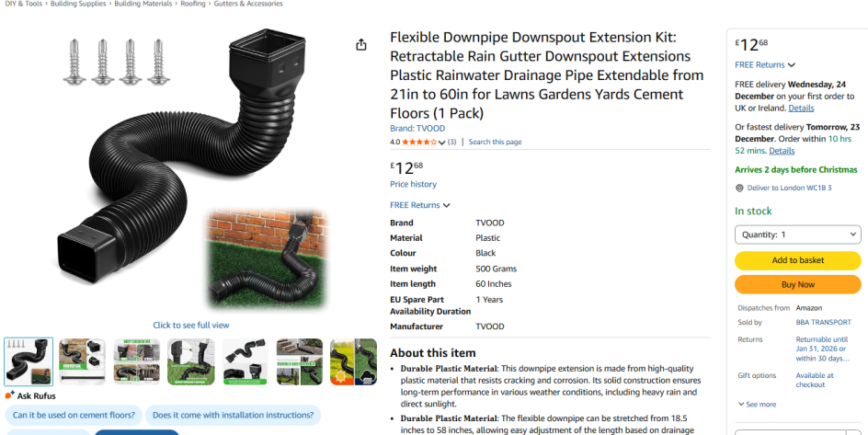Select the first product thumbnail with screws
Screen dimensions: 868x435
pos(29,361)
